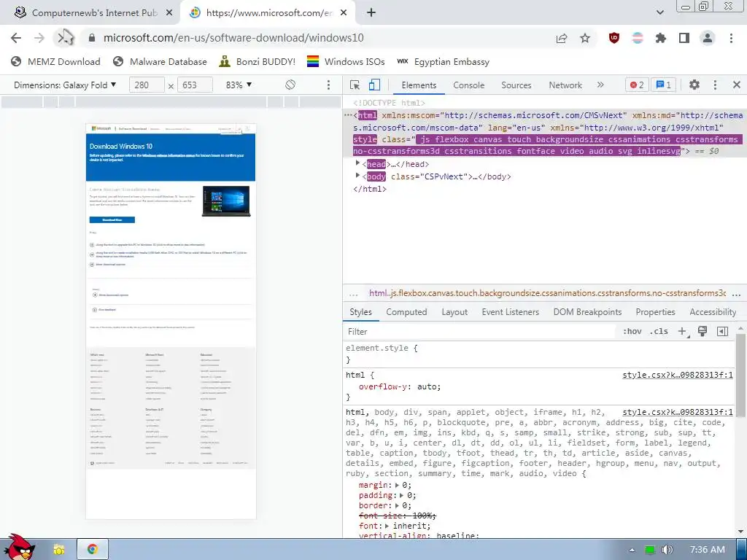Open the DOM Breakpoints tab
This screenshot has height=560, width=747.
pyautogui.click(x=587, y=312)
